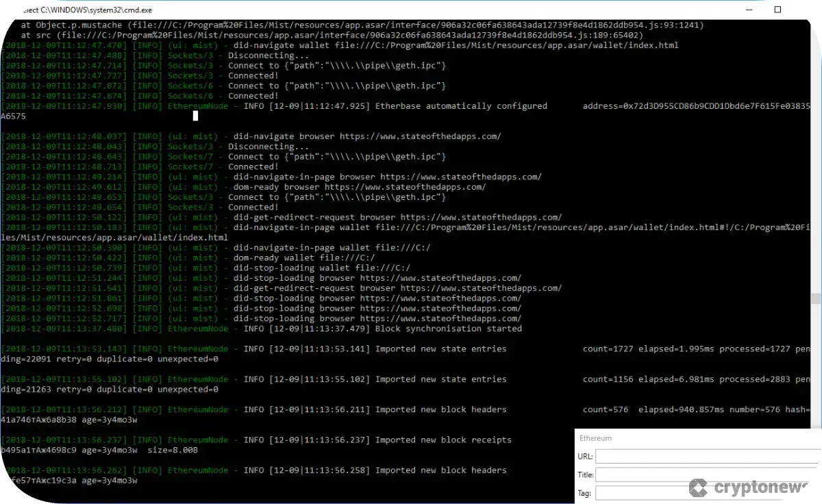Click the white text cursor block
The width and height of the screenshot is (822, 504).
point(195,116)
